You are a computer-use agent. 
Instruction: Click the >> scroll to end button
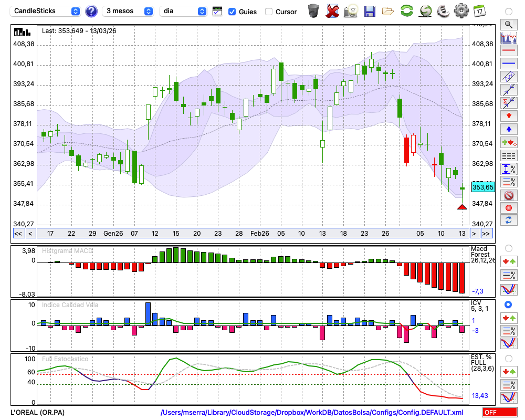pyautogui.click(x=486, y=233)
